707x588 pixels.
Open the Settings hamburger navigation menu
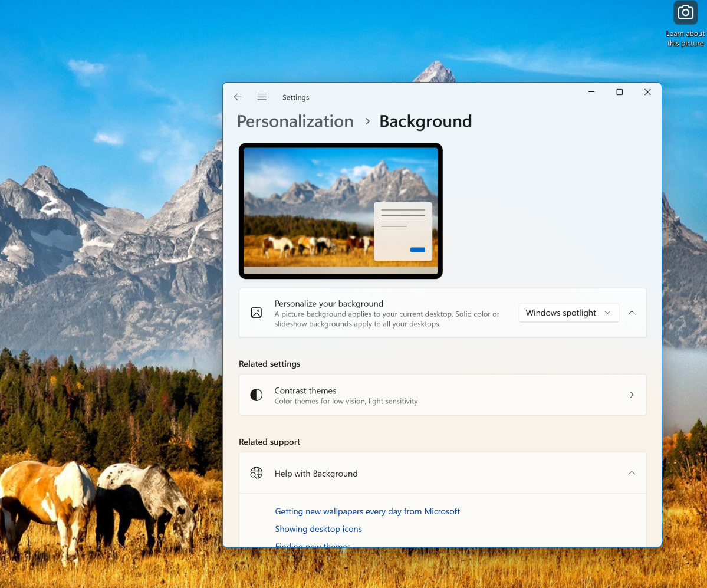click(x=262, y=97)
